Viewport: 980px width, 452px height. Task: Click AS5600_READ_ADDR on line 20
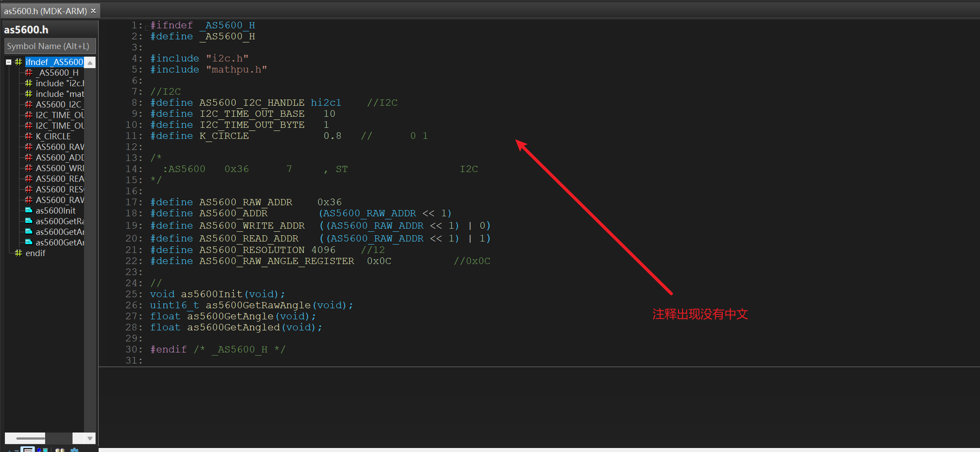[x=249, y=238]
